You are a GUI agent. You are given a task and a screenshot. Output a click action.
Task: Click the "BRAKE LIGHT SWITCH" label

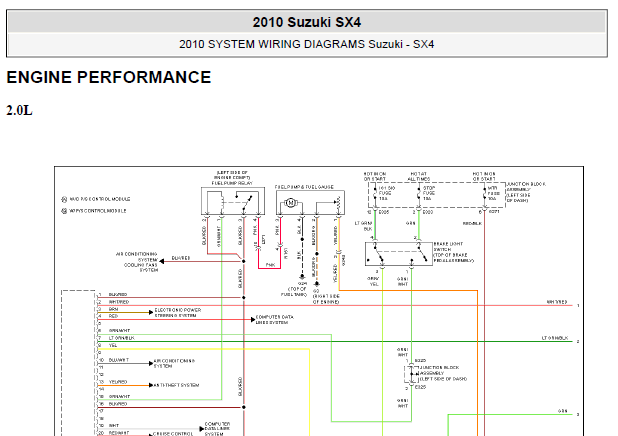(448, 247)
